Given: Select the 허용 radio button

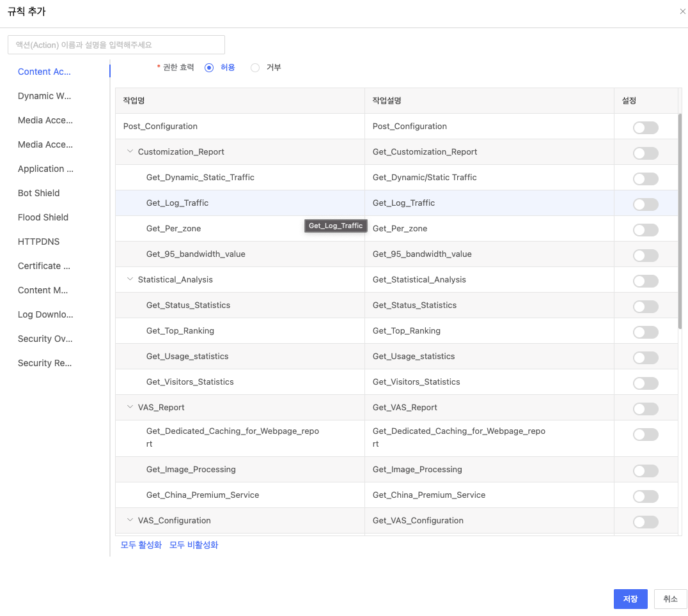Looking at the screenshot, I should coord(209,68).
